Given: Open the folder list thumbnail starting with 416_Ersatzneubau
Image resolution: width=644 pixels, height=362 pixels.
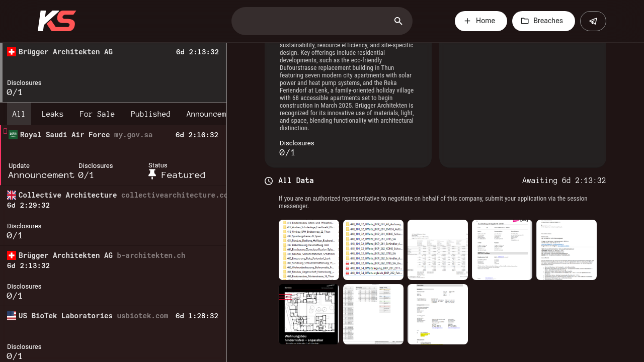Looking at the screenshot, I should pos(309,250).
